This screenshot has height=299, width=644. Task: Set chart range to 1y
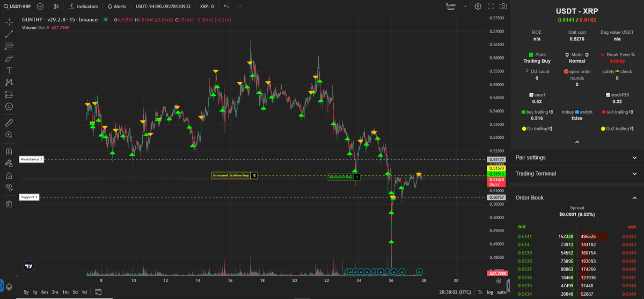tap(35, 292)
